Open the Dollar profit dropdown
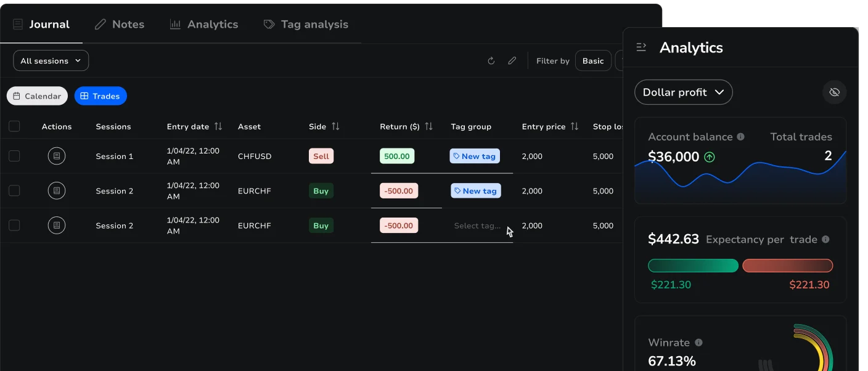 pos(684,92)
